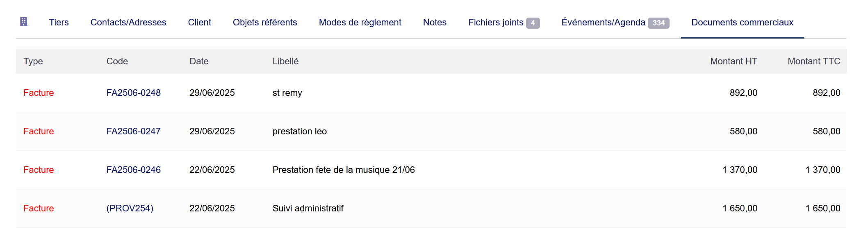The image size is (868, 229).
Task: Switch to Contacts/Adresses tab
Action: [x=128, y=23]
